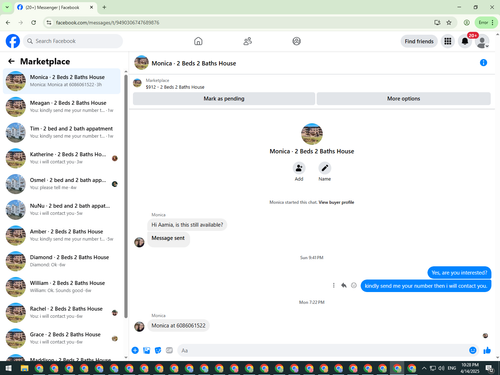Click the 'Yes, are you interested?' message bubble
This screenshot has height=375, width=500.
(459, 273)
